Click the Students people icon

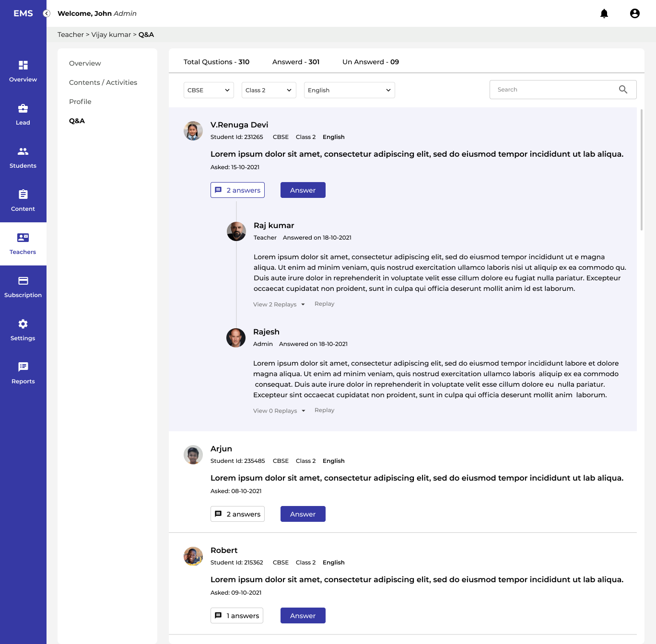23,151
